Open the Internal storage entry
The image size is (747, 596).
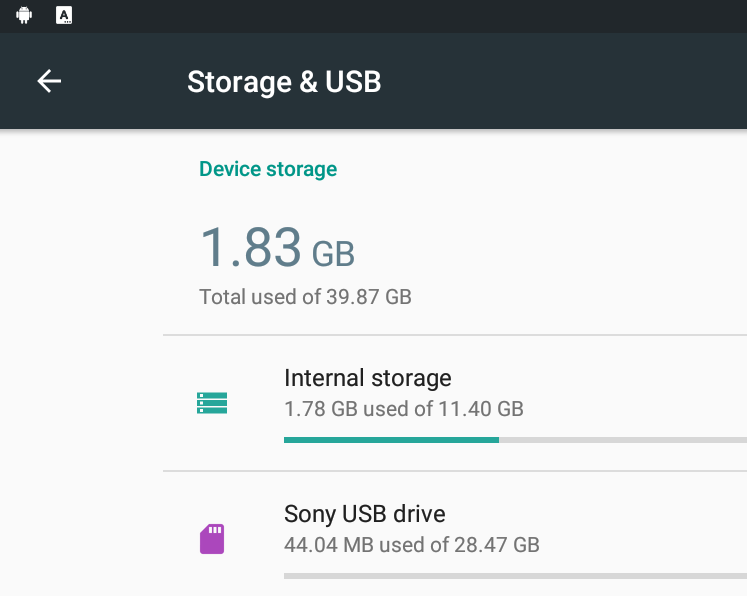[455, 404]
